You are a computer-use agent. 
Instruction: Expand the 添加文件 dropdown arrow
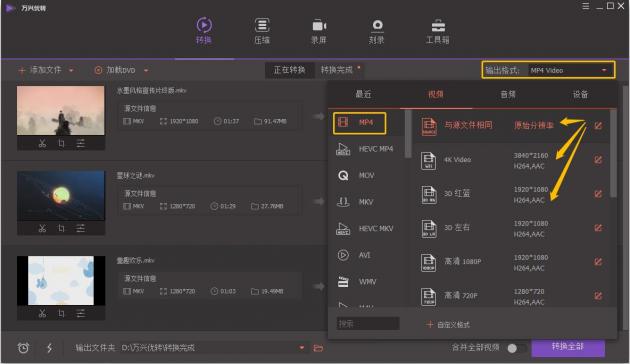71,70
